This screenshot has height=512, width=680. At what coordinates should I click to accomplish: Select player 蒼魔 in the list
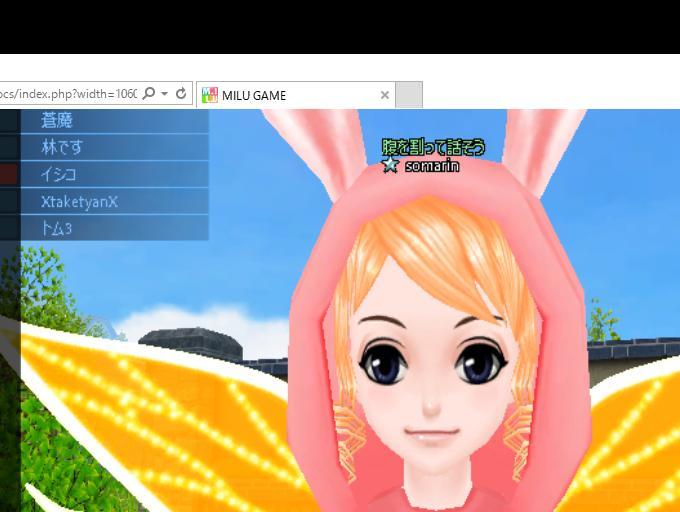coord(57,121)
